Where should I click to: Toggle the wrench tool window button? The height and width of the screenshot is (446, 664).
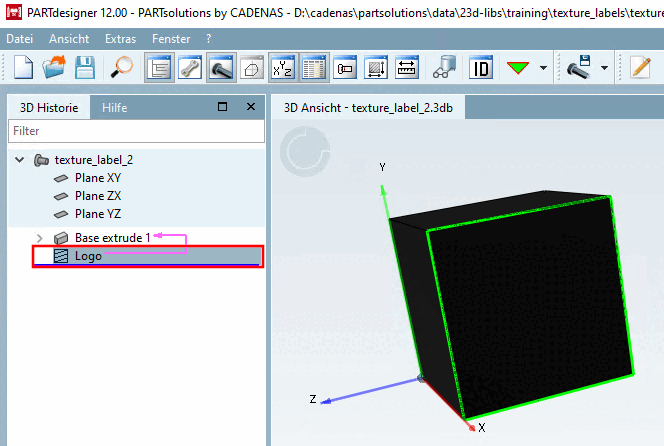click(190, 67)
